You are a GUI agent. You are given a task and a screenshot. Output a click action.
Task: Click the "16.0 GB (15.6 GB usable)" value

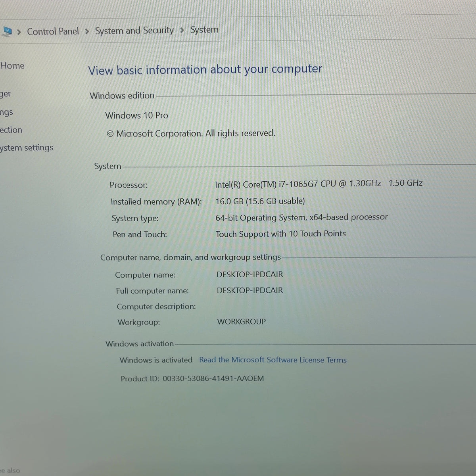pos(260,201)
